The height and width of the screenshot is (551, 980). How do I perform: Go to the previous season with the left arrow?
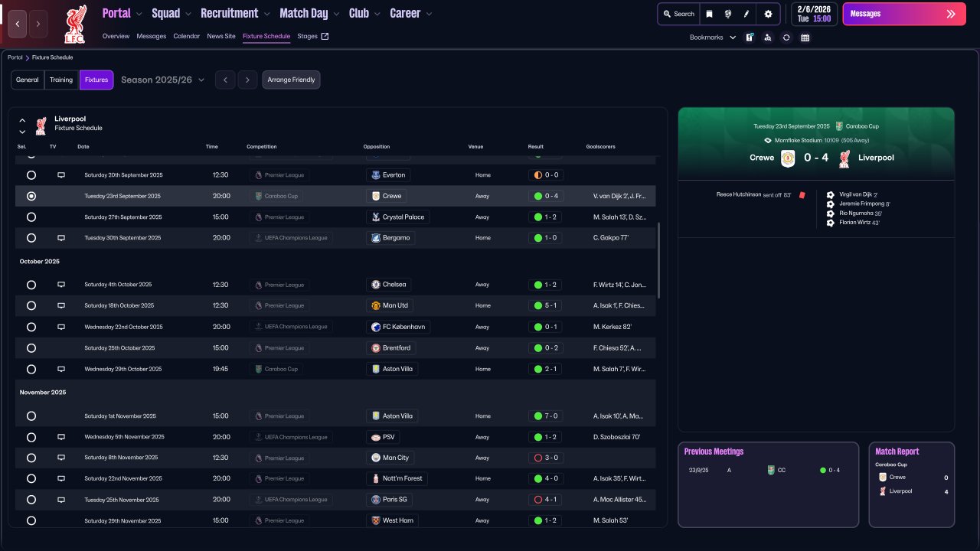[x=225, y=80]
